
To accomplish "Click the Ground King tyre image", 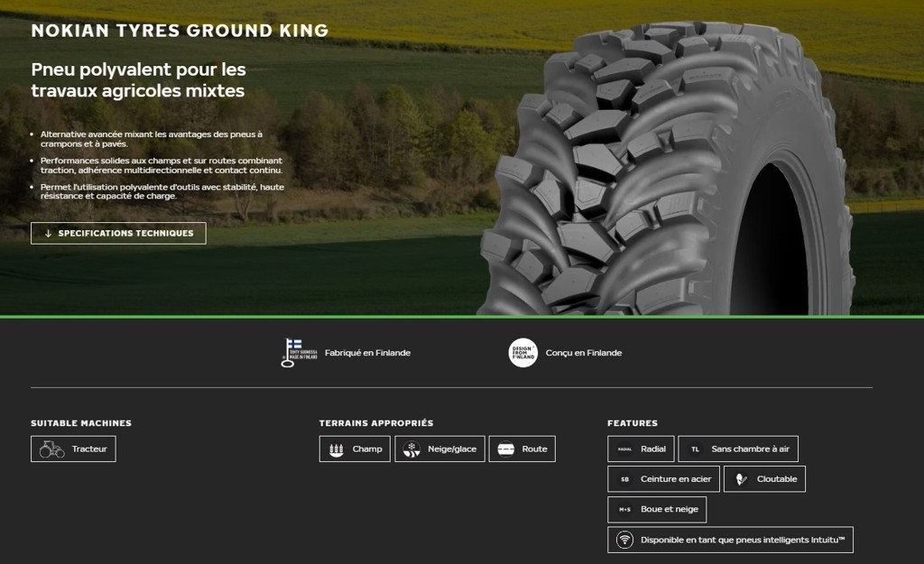I will point(668,171).
